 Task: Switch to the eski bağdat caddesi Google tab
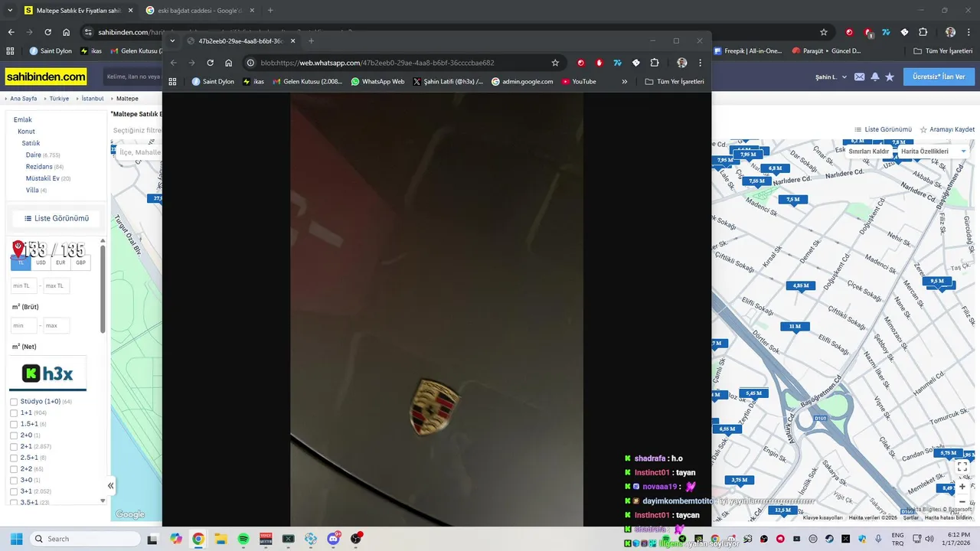[199, 11]
